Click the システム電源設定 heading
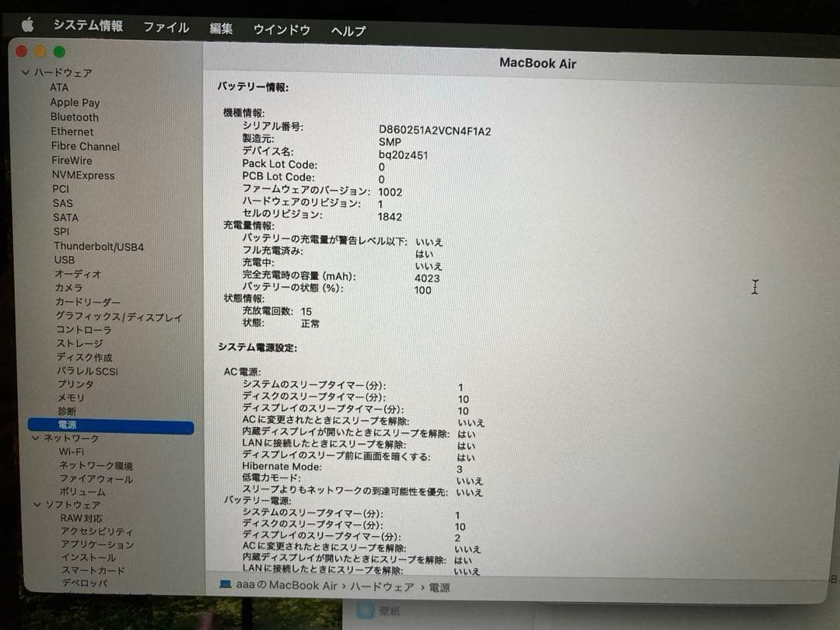 (x=257, y=347)
